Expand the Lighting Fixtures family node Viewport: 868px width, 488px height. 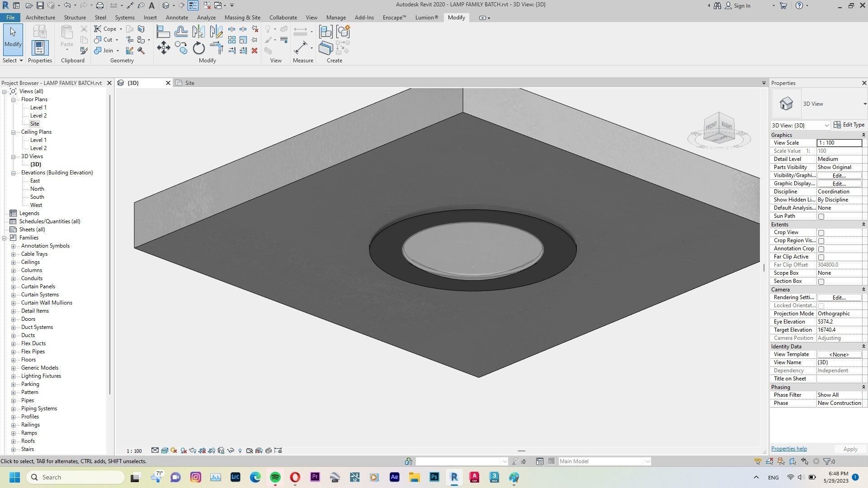click(13, 376)
